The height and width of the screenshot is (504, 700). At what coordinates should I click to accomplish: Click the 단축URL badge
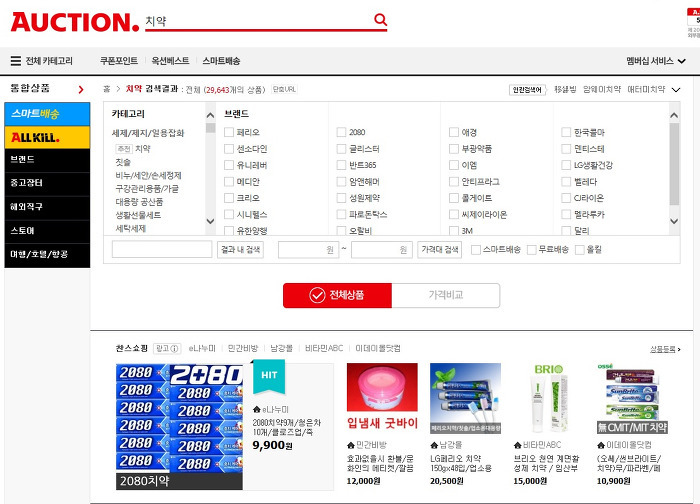[x=284, y=89]
